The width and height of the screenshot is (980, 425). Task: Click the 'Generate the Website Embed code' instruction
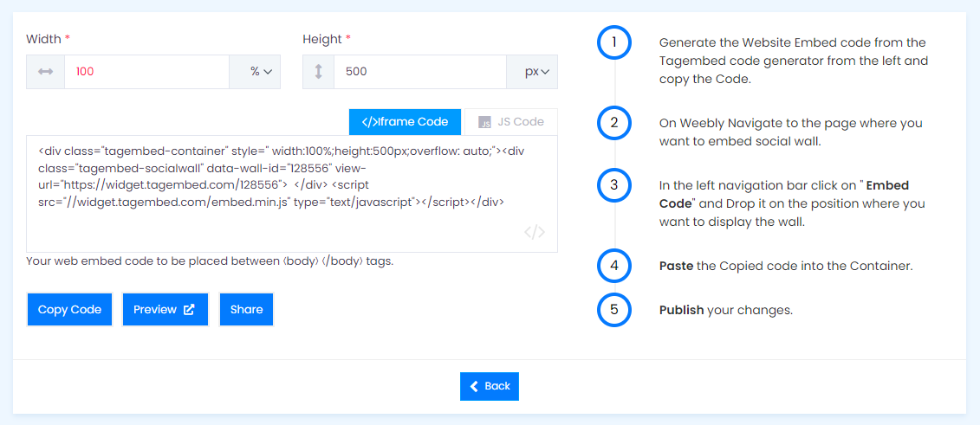pos(794,61)
